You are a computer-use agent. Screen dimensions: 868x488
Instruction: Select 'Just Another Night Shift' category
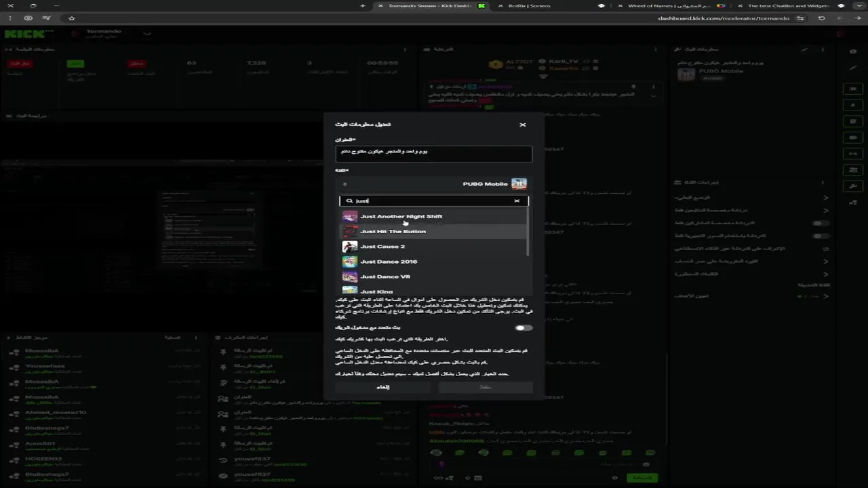pos(433,216)
